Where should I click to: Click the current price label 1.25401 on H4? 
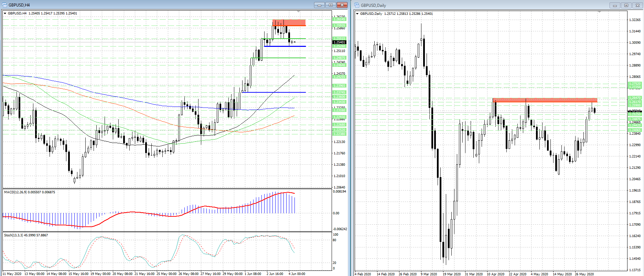(339, 42)
